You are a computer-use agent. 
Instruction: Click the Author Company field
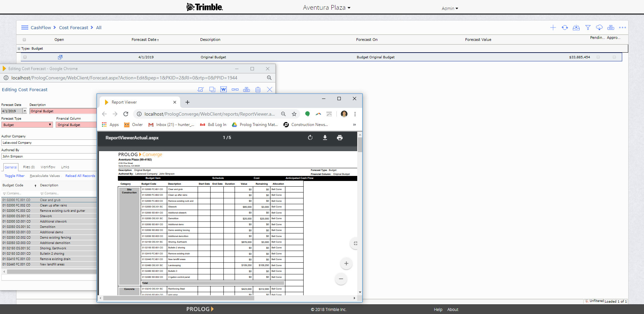click(49, 143)
